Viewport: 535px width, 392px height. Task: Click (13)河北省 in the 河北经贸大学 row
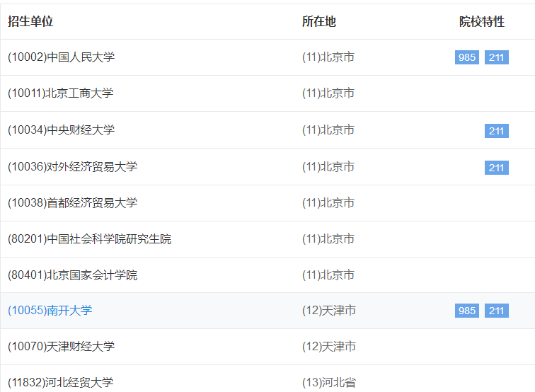(x=329, y=382)
